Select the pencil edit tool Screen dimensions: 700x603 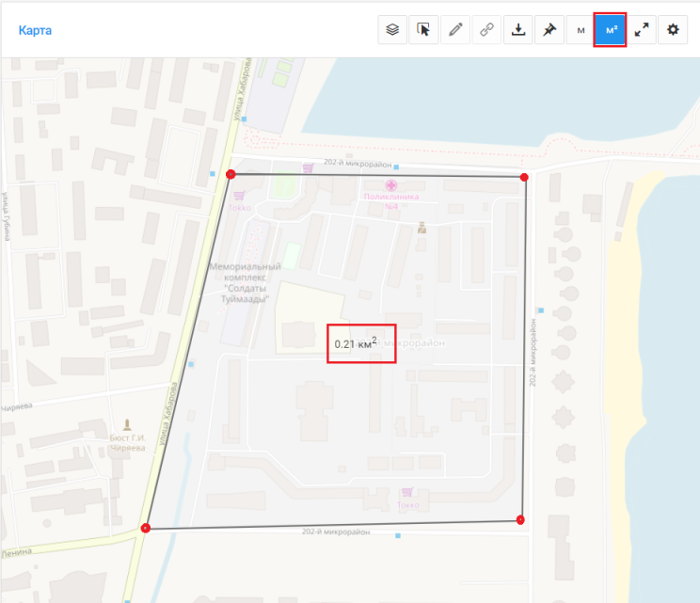pos(455,30)
